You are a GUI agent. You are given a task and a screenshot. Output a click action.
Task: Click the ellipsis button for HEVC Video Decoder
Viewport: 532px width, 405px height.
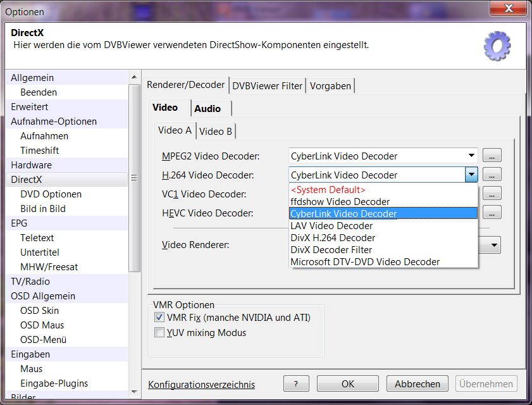[492, 213]
